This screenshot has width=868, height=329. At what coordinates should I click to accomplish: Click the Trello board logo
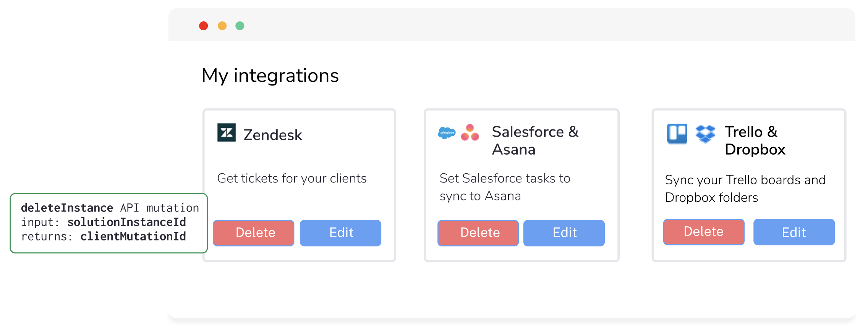pos(677,134)
